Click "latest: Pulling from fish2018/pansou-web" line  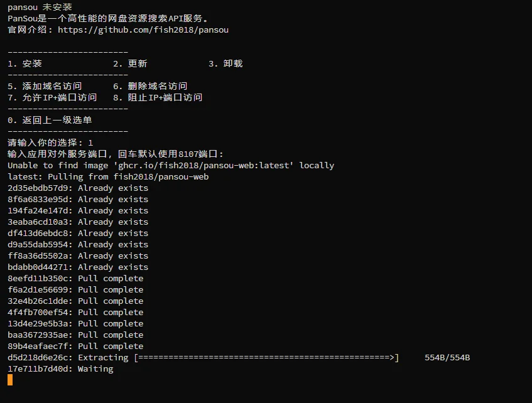point(108,176)
